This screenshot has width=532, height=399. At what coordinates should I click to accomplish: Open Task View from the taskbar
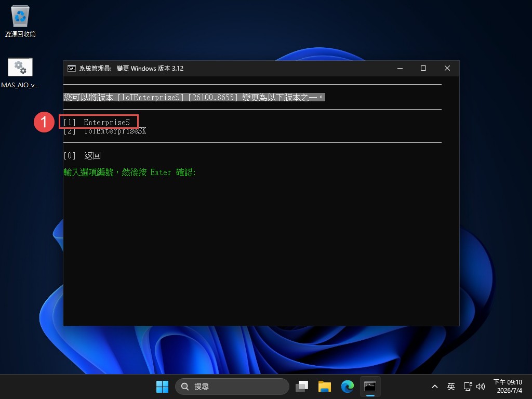click(x=302, y=387)
